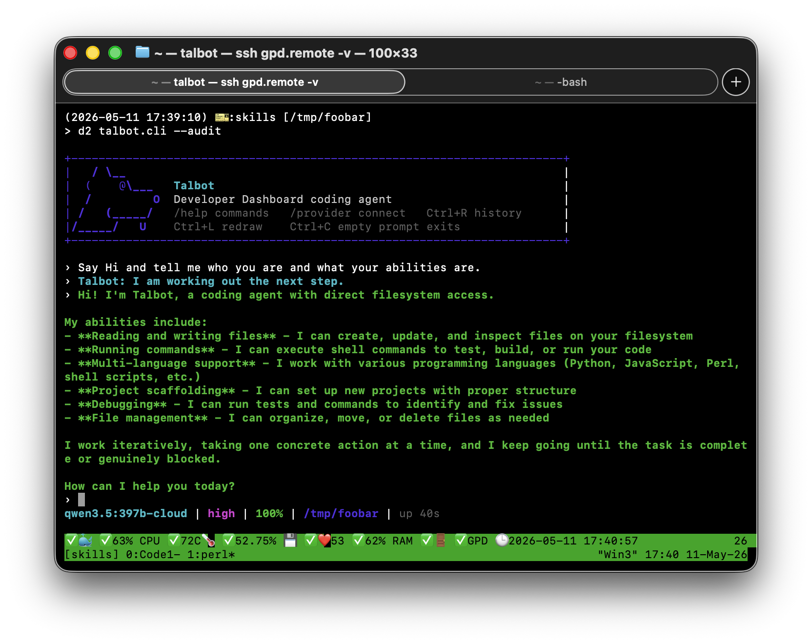The height and width of the screenshot is (644, 812).
Task: Maximize the window with the green button
Action: tap(115, 53)
